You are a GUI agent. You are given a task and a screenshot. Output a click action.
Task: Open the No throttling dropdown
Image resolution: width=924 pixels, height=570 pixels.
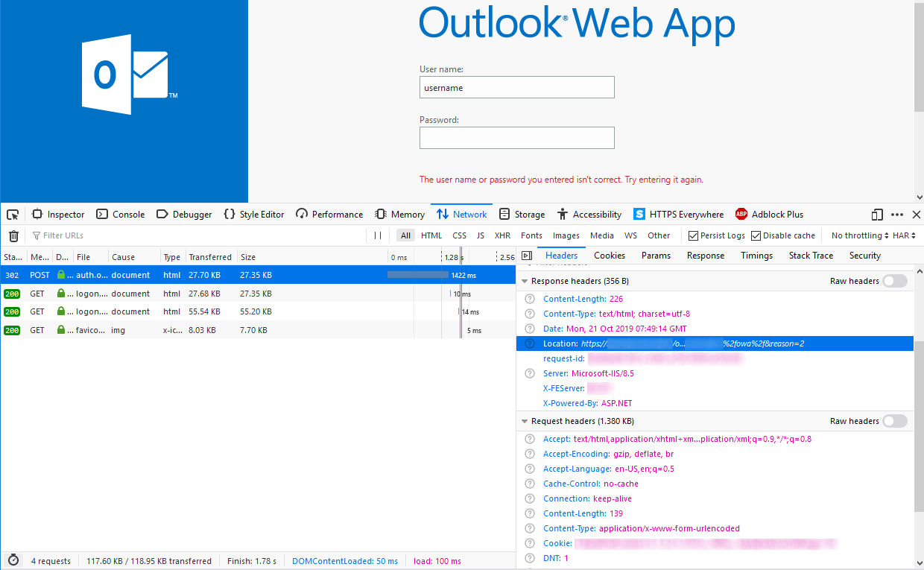(x=860, y=235)
